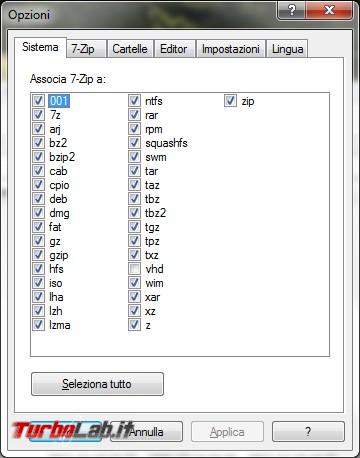Toggle the squashfs extension checkbox

coord(134,143)
